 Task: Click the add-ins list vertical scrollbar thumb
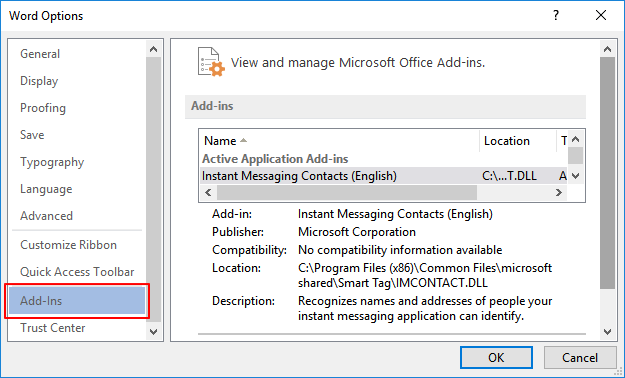pyautogui.click(x=576, y=156)
